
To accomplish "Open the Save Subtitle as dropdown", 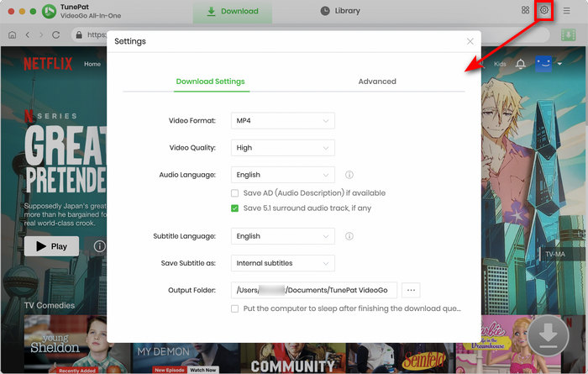I will pos(283,263).
